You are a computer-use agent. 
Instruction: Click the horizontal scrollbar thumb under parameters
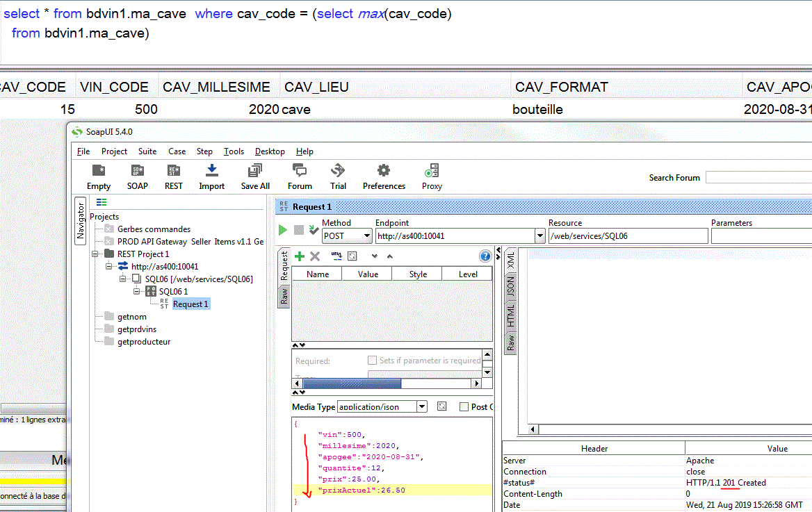[x=352, y=383]
